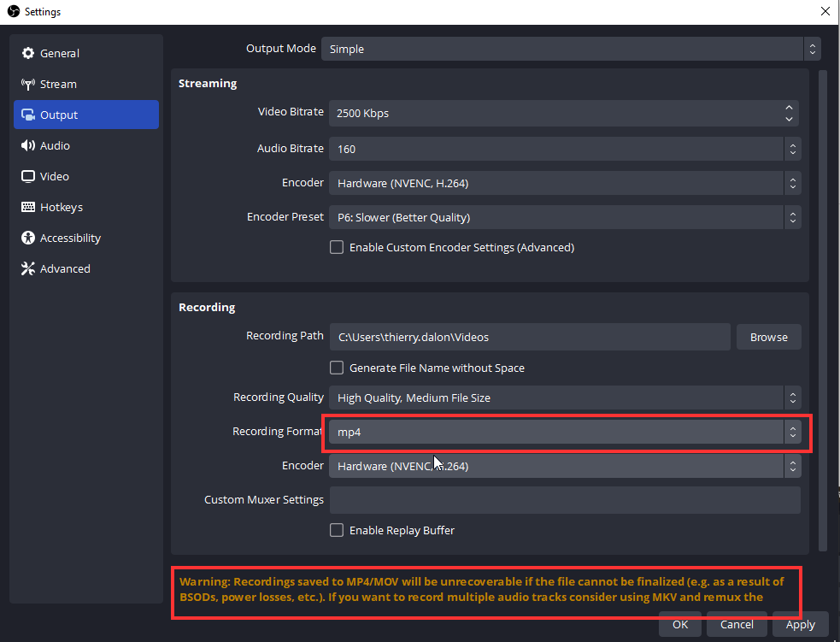Open the Stream settings section
The image size is (840, 642).
pyautogui.click(x=86, y=84)
